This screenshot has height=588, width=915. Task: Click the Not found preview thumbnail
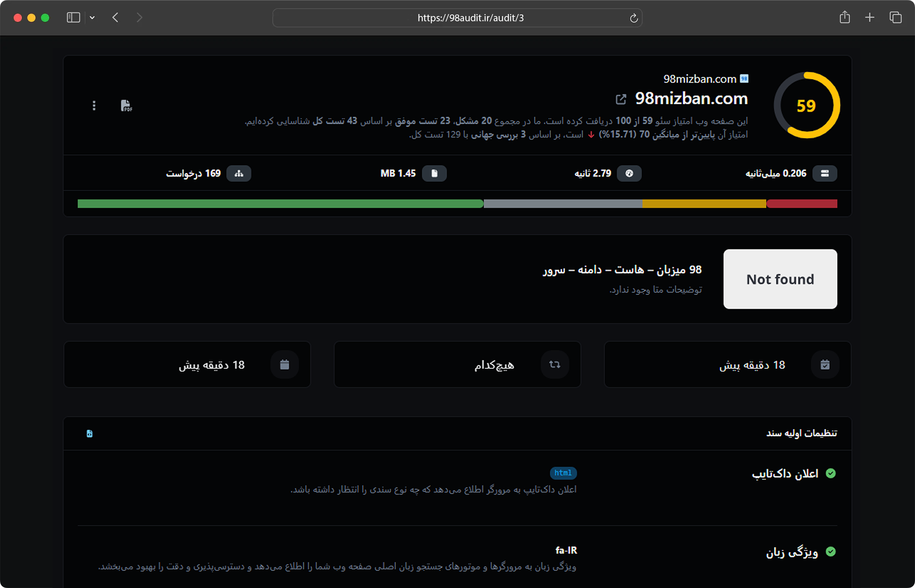(x=780, y=279)
